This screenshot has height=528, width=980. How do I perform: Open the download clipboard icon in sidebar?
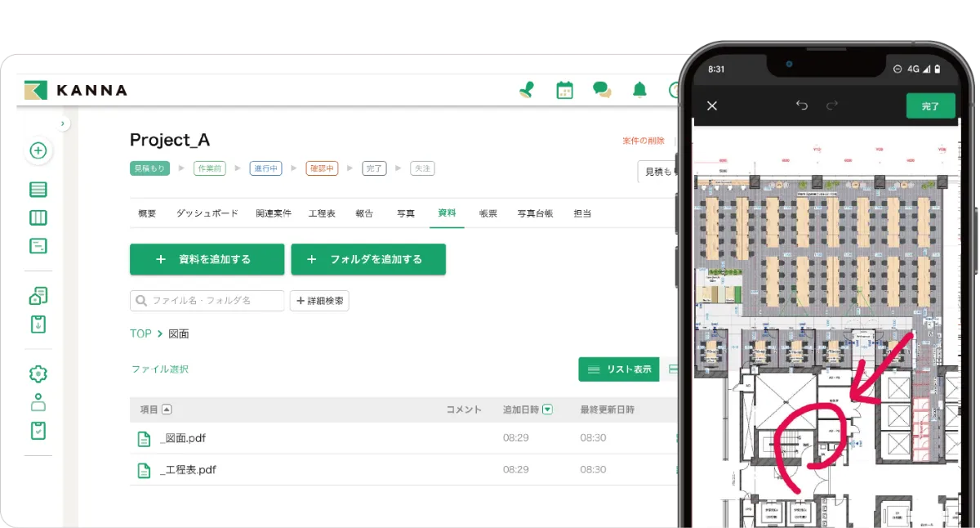[x=38, y=324]
